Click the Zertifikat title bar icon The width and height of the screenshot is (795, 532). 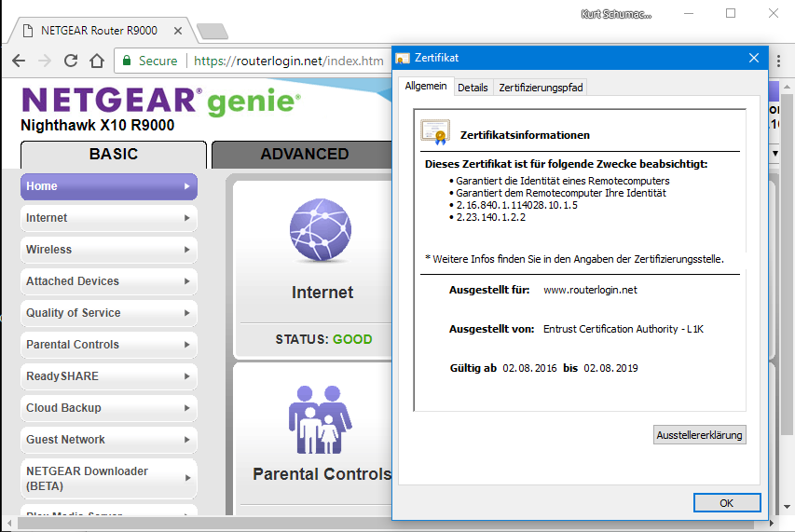403,59
